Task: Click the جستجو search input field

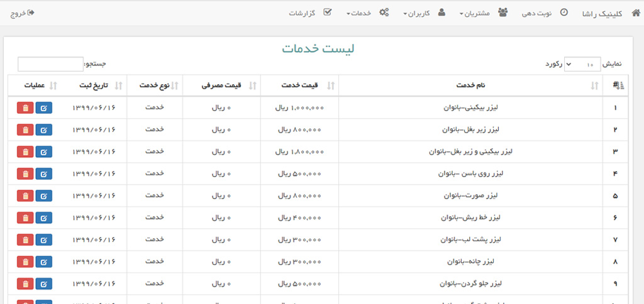Action: (50, 64)
